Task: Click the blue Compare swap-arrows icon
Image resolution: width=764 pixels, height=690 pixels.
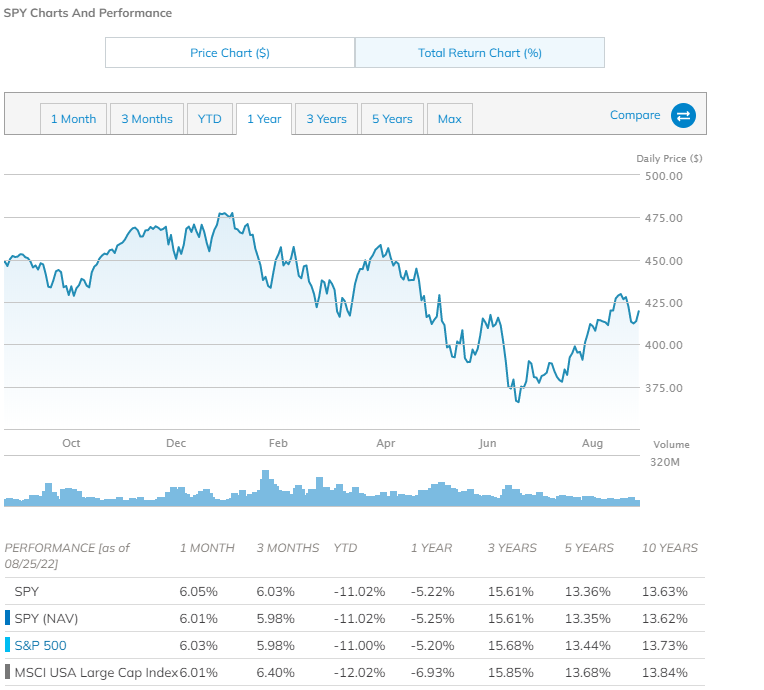Action: pos(683,116)
